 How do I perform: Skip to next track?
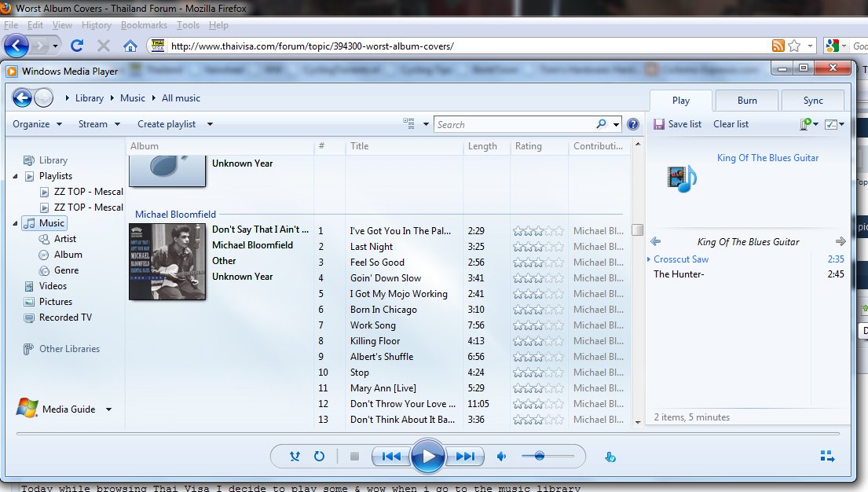click(x=465, y=456)
